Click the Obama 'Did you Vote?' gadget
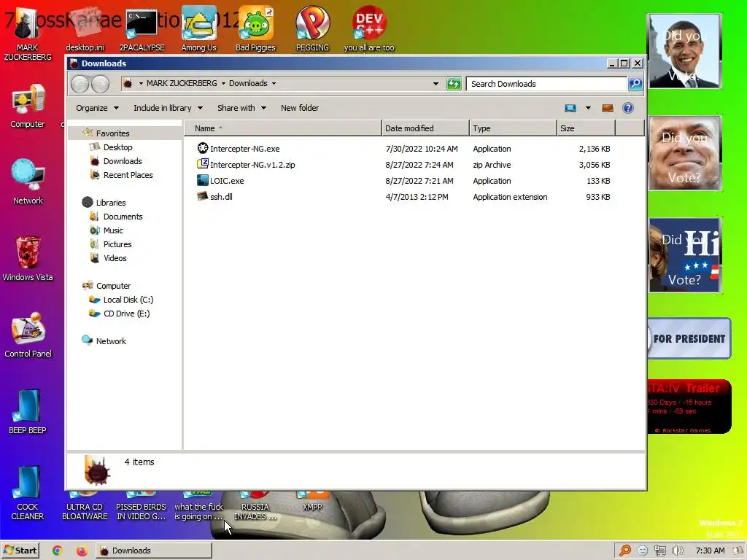 684,52
